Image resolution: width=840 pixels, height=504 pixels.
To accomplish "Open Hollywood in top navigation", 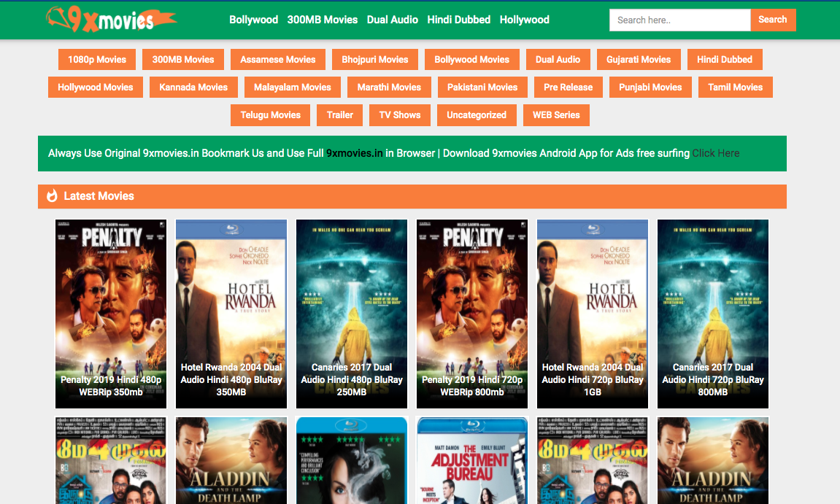I will click(x=524, y=20).
